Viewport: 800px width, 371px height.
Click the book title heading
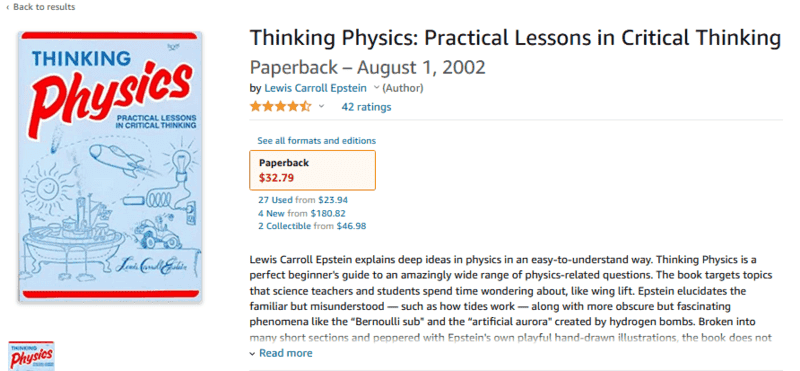click(515, 39)
